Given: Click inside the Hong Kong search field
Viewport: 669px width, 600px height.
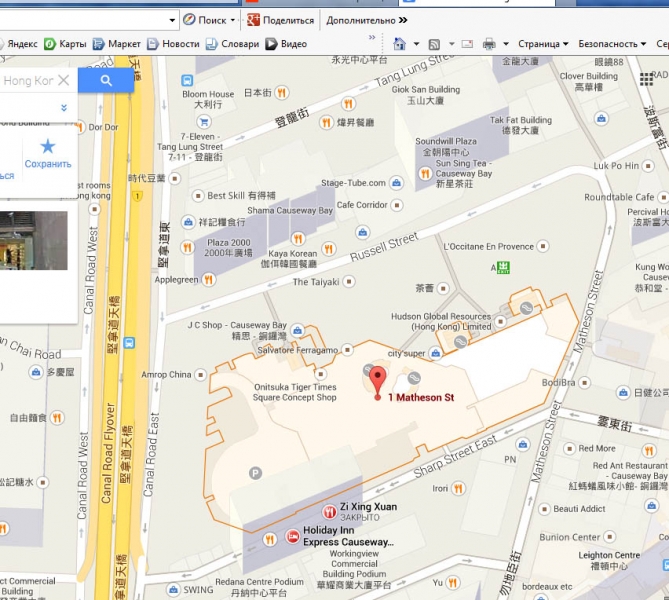Looking at the screenshot, I should (28, 80).
